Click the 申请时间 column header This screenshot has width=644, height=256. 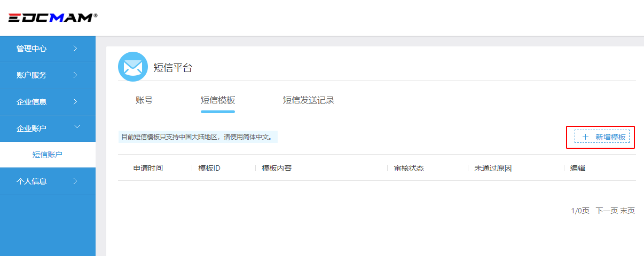[x=148, y=168]
